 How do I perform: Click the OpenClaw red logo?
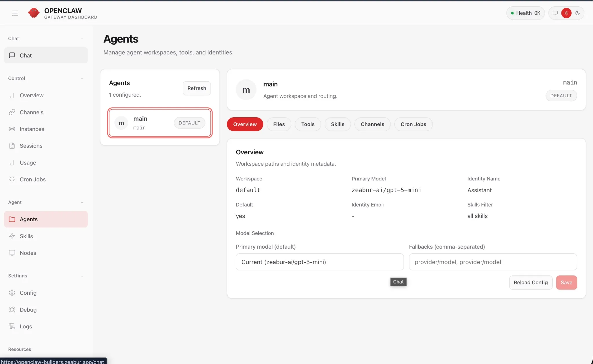(34, 13)
